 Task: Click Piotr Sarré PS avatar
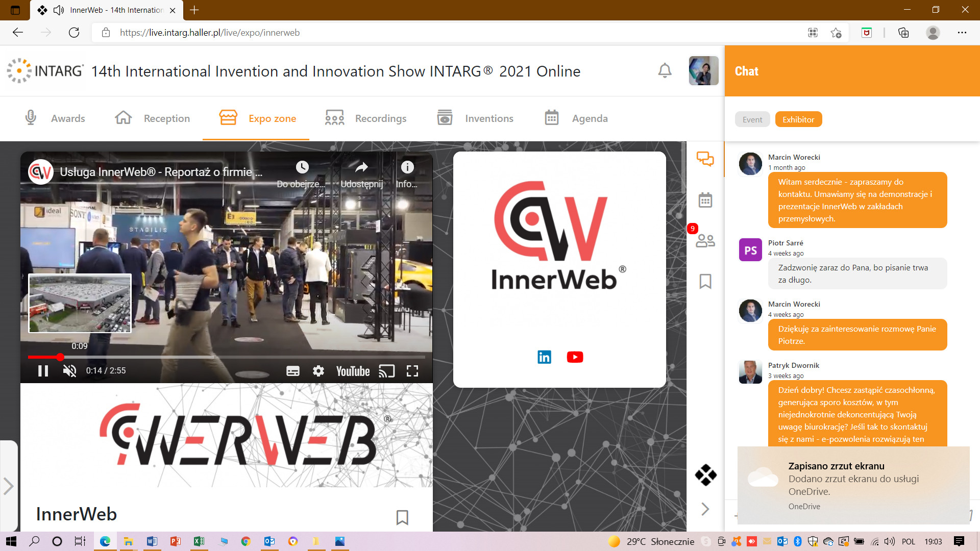click(750, 250)
